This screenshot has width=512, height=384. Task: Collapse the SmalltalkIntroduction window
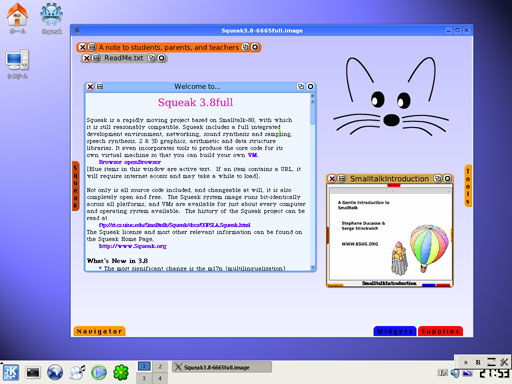pyautogui.click(x=448, y=178)
